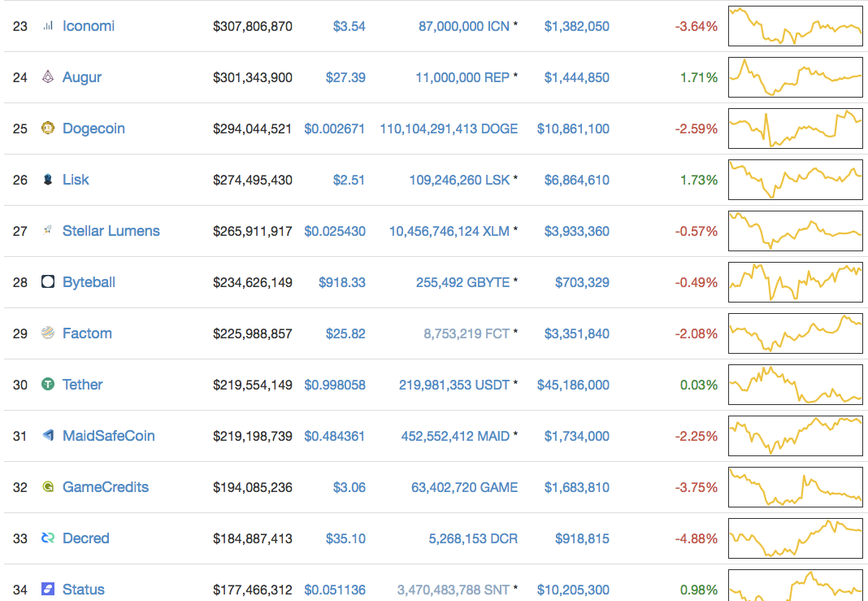Open the Status coin name link

coord(84,590)
